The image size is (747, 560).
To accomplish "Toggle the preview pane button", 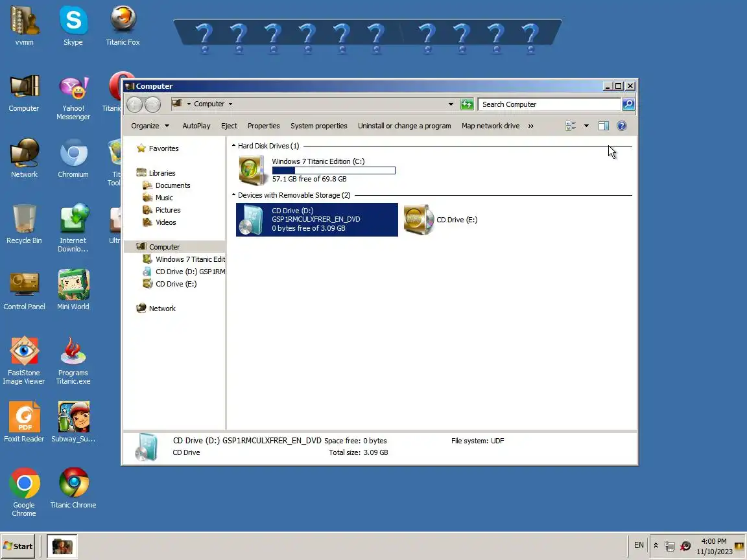I will tap(604, 126).
